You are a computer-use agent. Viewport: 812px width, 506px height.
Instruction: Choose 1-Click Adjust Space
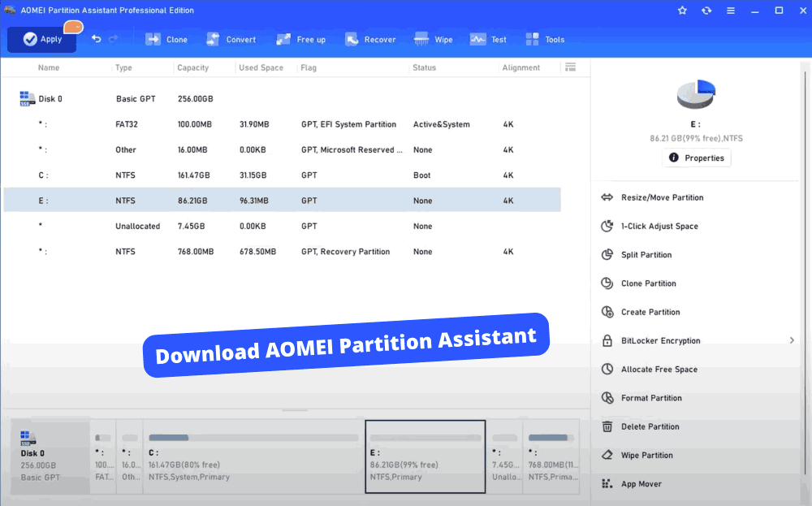(659, 227)
